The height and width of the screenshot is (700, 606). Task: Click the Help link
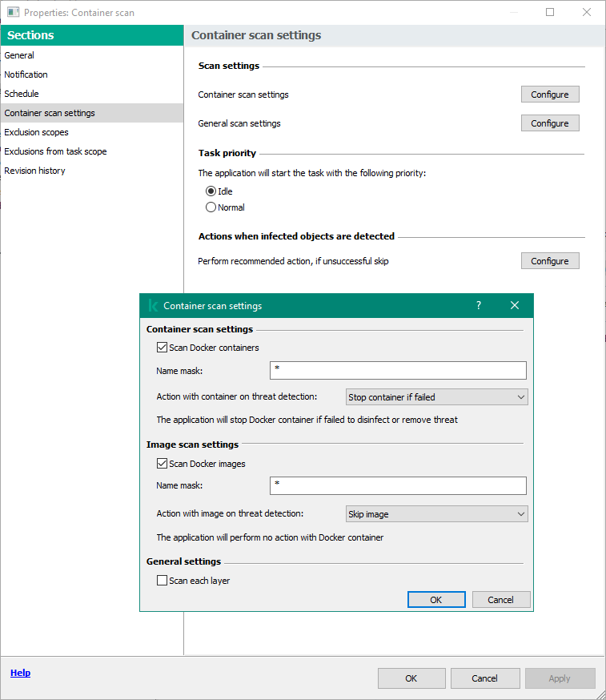[x=21, y=673]
